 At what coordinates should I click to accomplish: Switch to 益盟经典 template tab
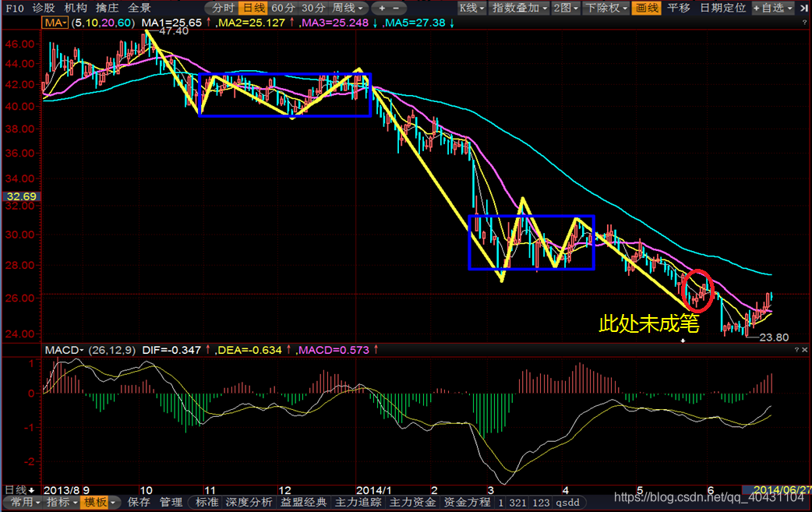[303, 502]
